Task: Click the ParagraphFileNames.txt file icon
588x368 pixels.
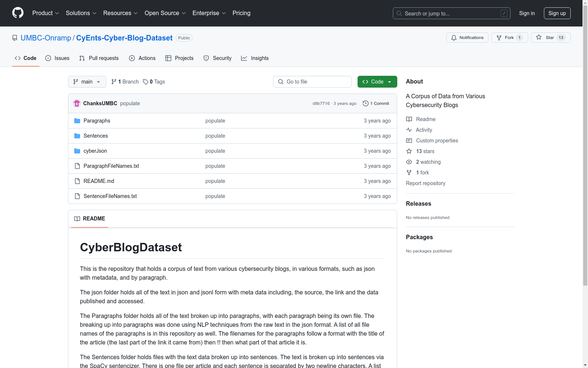Action: [77, 166]
